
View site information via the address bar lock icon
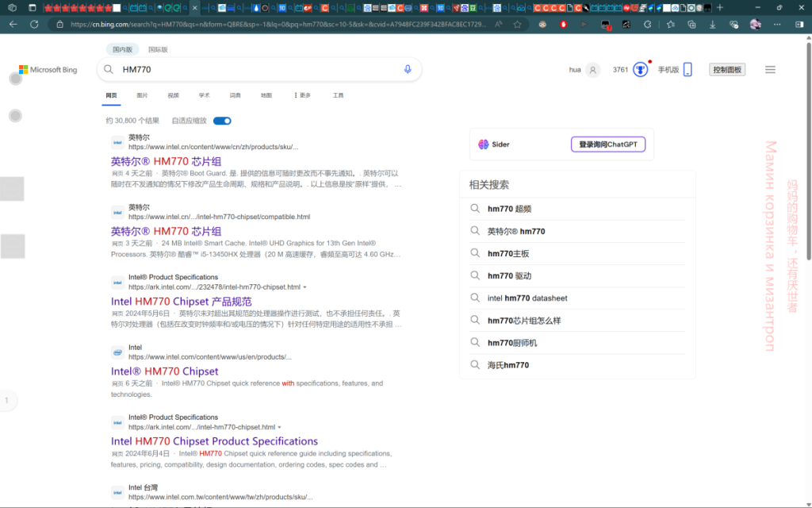pyautogui.click(x=59, y=25)
